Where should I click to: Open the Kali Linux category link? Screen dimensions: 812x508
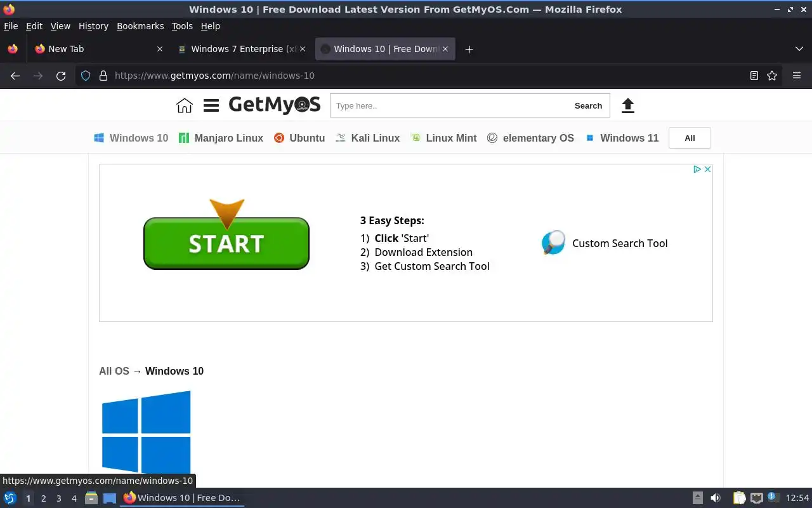pyautogui.click(x=368, y=138)
